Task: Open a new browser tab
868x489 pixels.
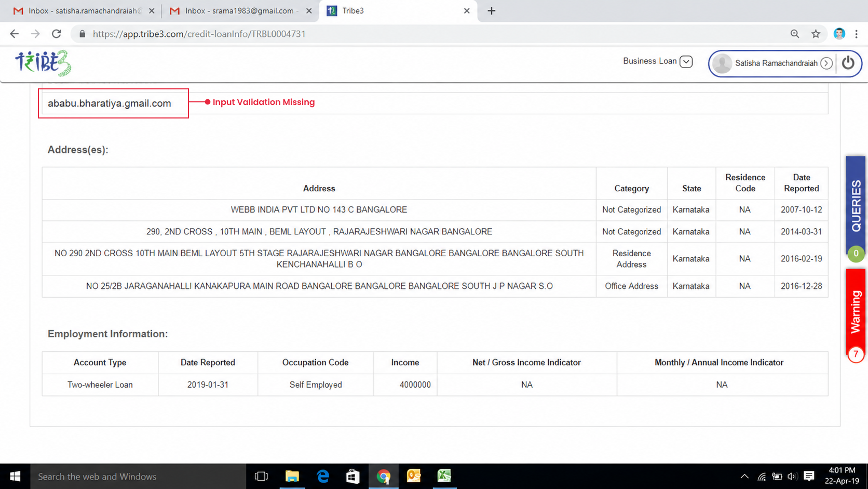Action: (491, 11)
